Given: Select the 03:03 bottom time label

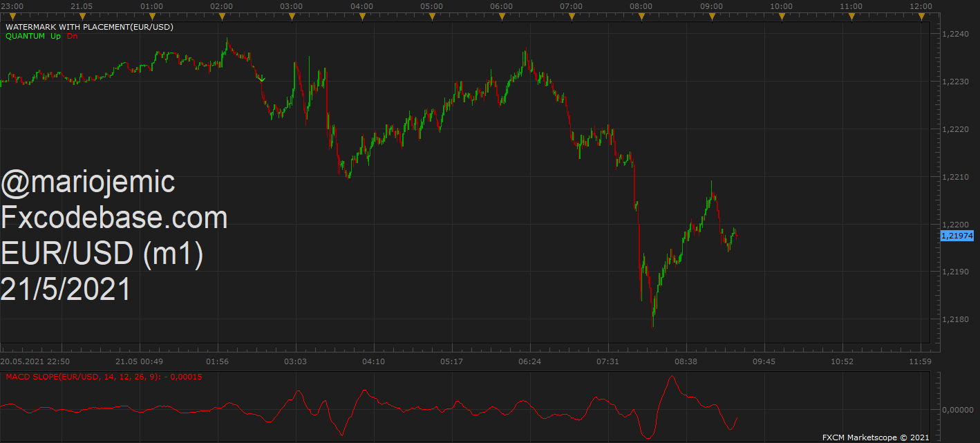Looking at the screenshot, I should 296,361.
